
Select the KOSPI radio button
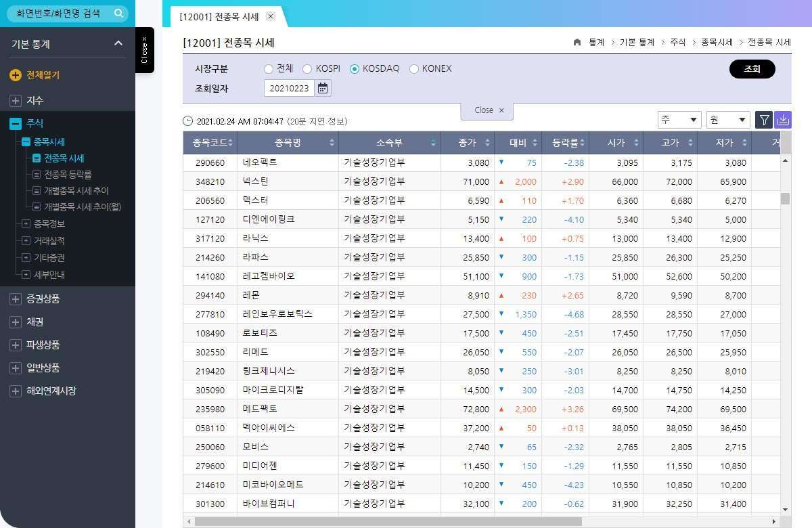pyautogui.click(x=307, y=69)
